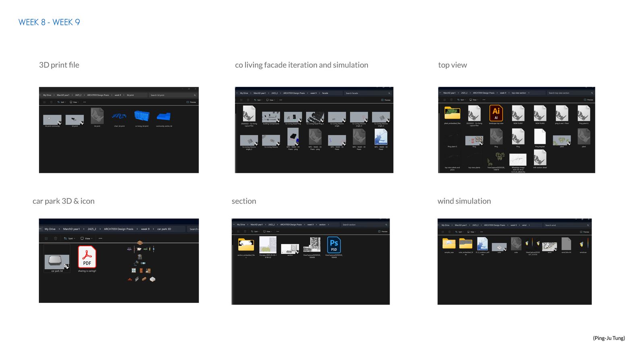Toggle Preview pane in section window
The width and height of the screenshot is (644, 362).
(x=383, y=232)
